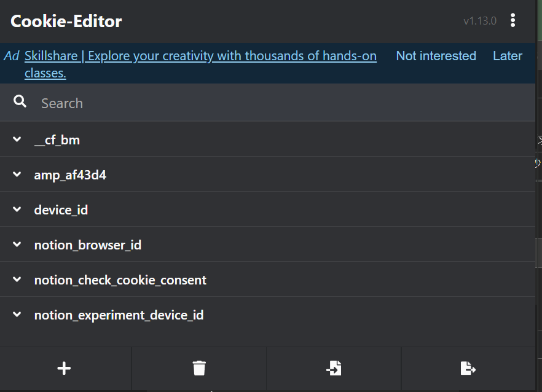Select the notion_check_cookie_consent cookie name
The height and width of the screenshot is (392, 542).
(x=120, y=280)
